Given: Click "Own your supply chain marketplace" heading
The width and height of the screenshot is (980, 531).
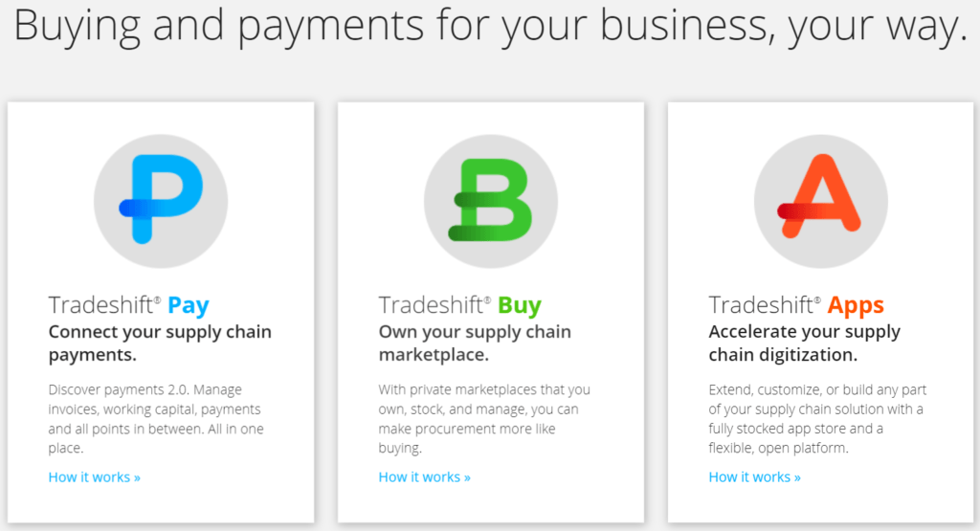Looking at the screenshot, I should 475,343.
